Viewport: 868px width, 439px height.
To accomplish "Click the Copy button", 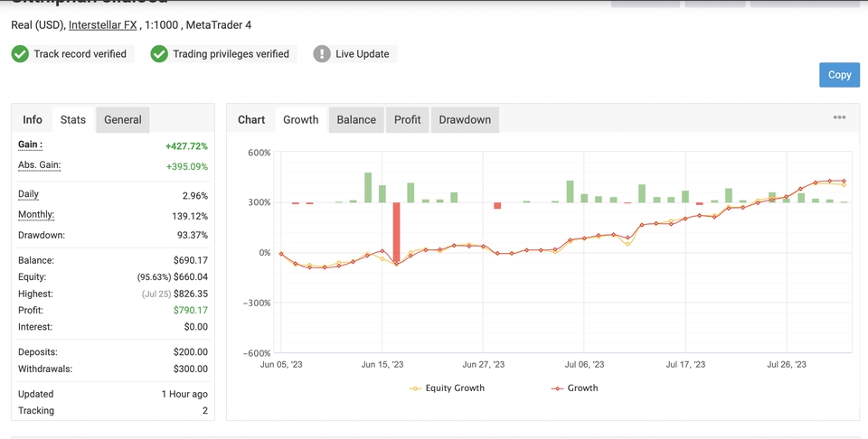I will [839, 75].
